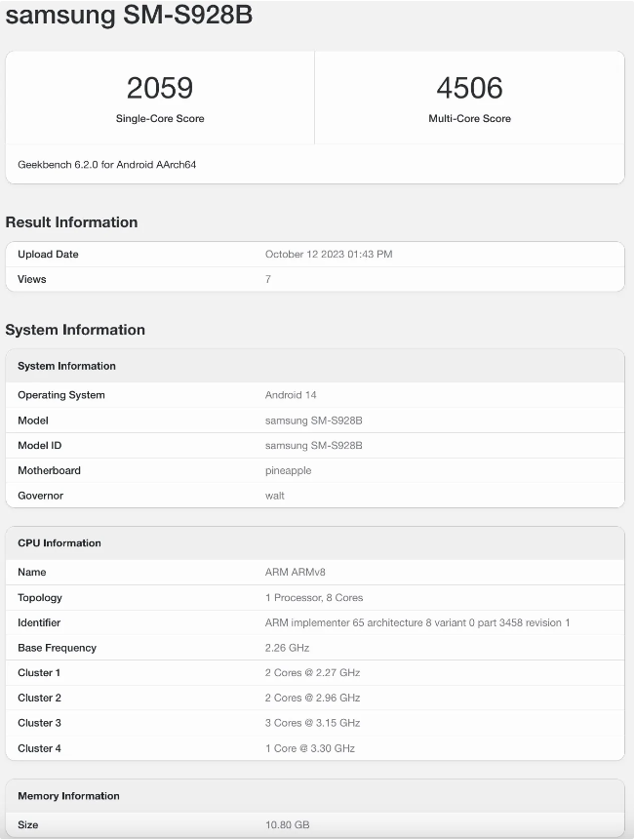The height and width of the screenshot is (840, 635).
Task: Select the Single-Core Score label
Action: [160, 119]
